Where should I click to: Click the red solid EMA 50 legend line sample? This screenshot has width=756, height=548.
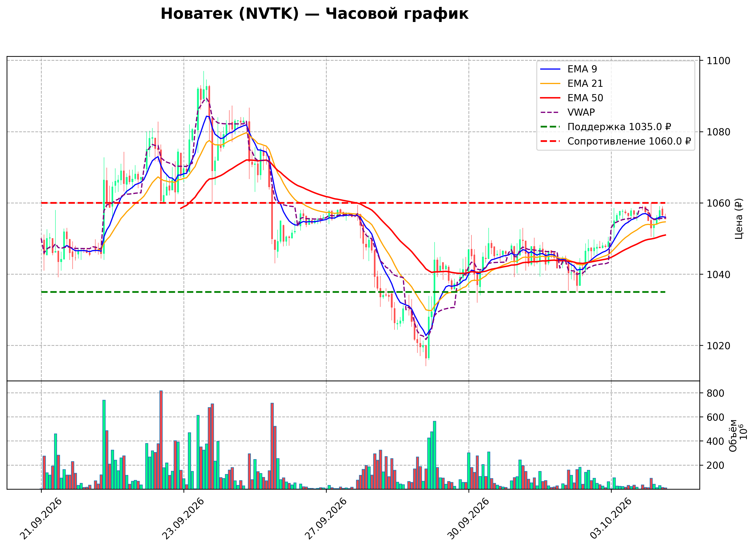pos(550,98)
